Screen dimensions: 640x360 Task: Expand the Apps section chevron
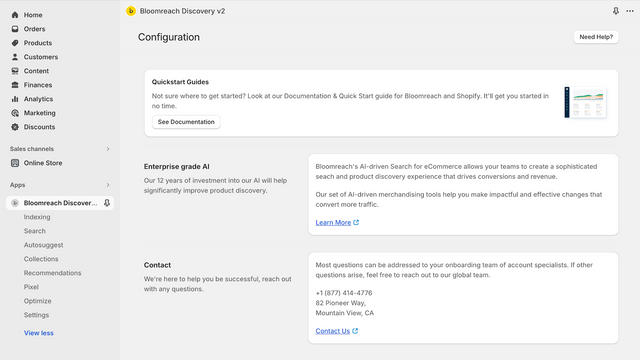pos(108,185)
